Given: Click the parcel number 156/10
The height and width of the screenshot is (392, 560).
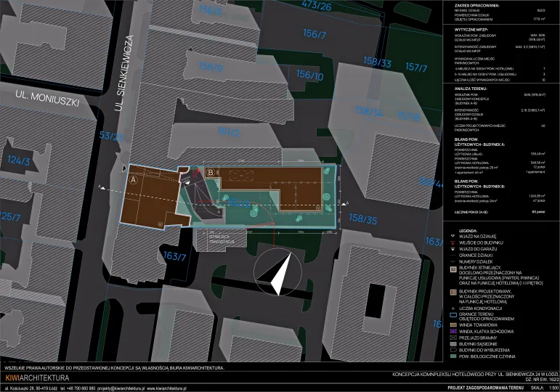Looking at the screenshot, I should [x=309, y=75].
